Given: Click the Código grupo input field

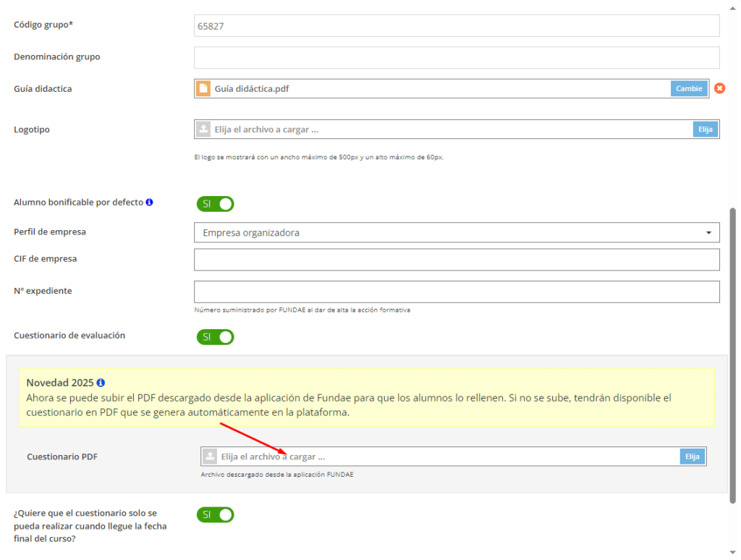Looking at the screenshot, I should pyautogui.click(x=456, y=26).
